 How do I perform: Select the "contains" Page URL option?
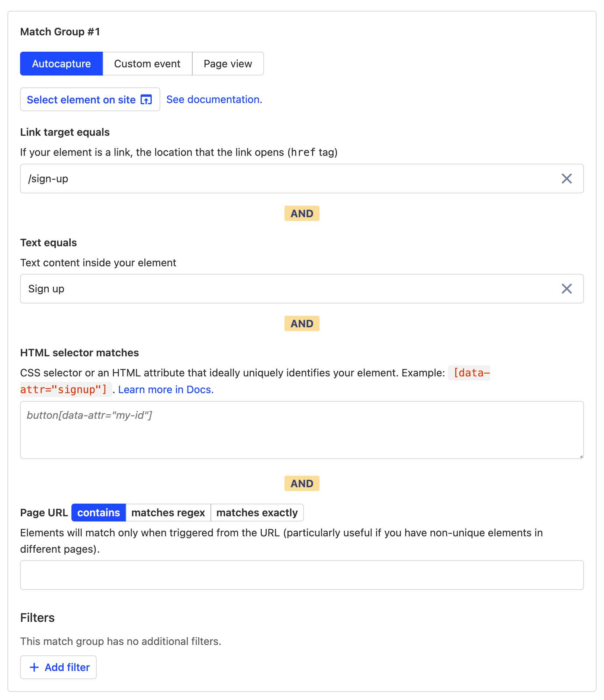(98, 513)
